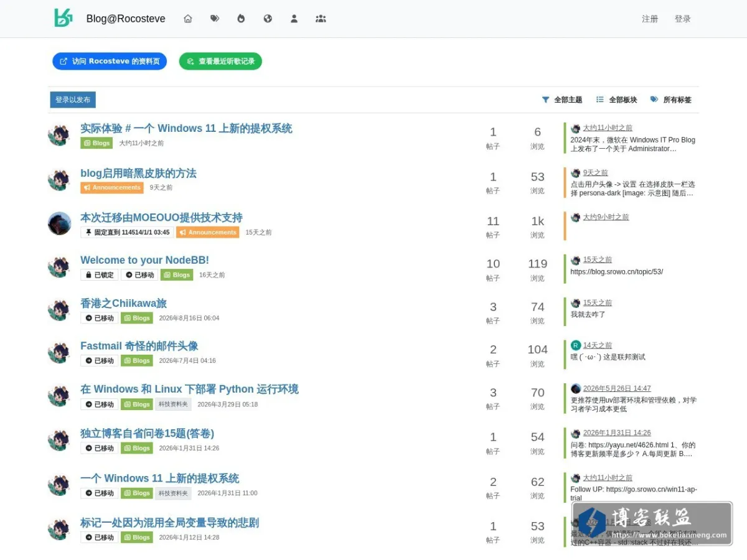Open the 全部板块 categories dropdown
Image resolution: width=747 pixels, height=560 pixels.
click(x=617, y=100)
